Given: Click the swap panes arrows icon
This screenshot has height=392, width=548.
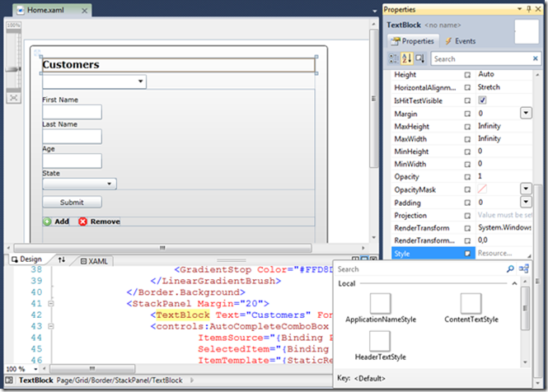Looking at the screenshot, I should [62, 259].
